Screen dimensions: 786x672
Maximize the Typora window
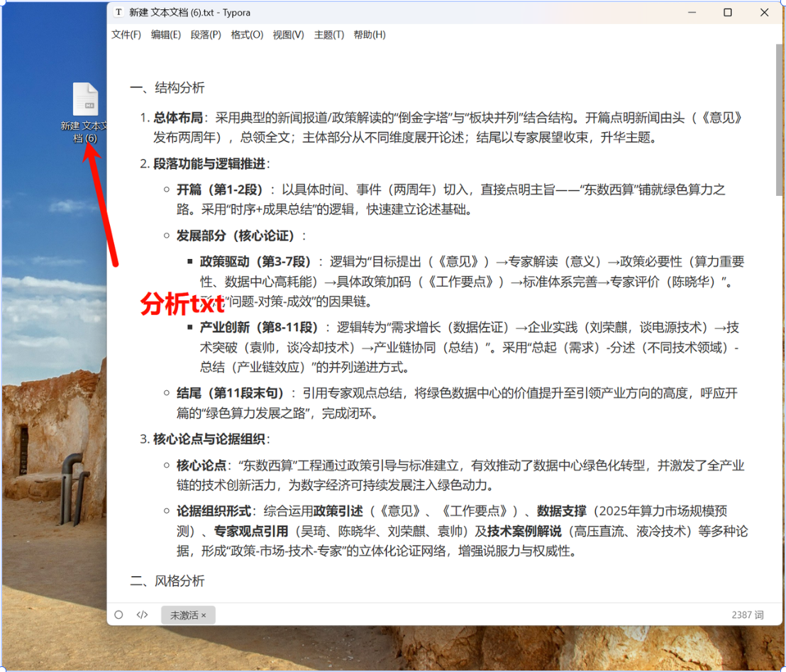click(x=728, y=12)
